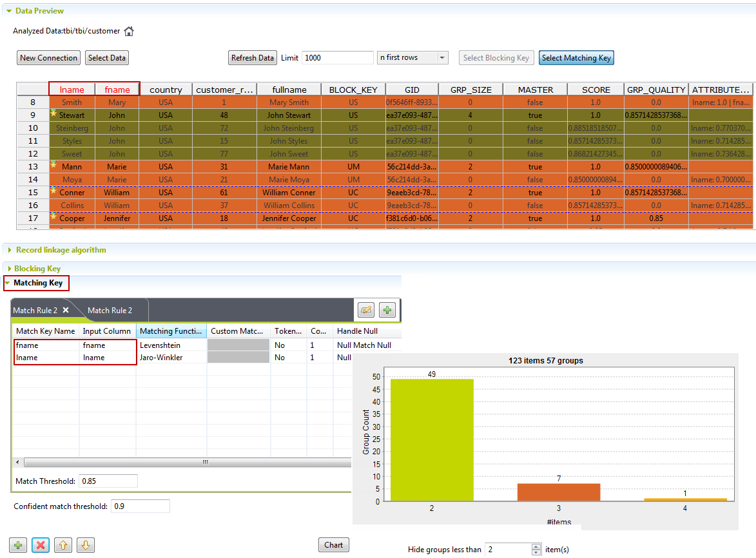Click the green plus icon to add match rule
The image size is (756, 558).
(387, 310)
